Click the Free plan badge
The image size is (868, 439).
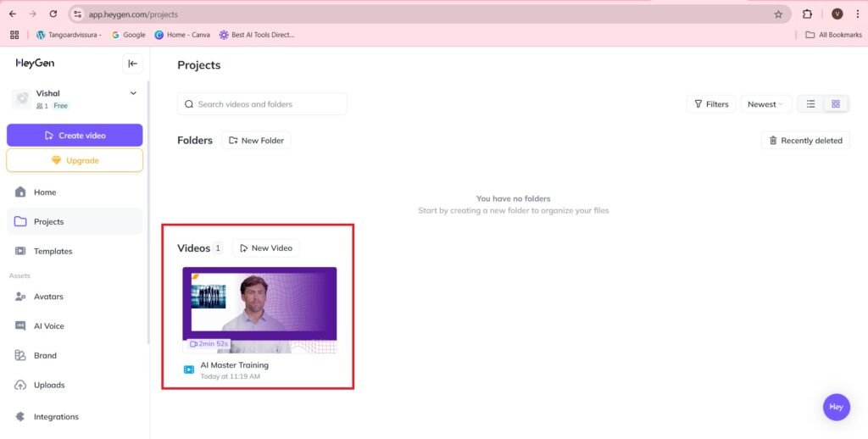[x=61, y=106]
